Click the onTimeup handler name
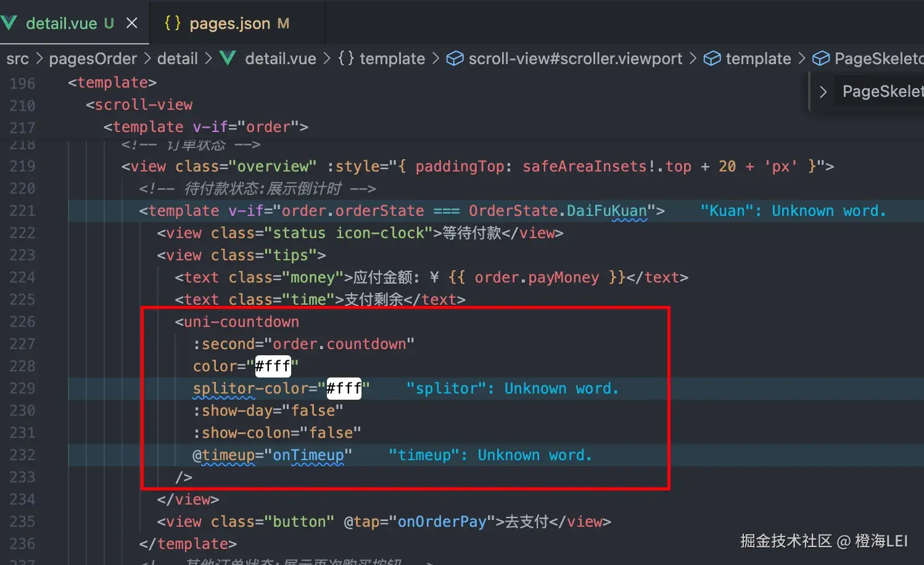This screenshot has width=924, height=565. point(308,455)
